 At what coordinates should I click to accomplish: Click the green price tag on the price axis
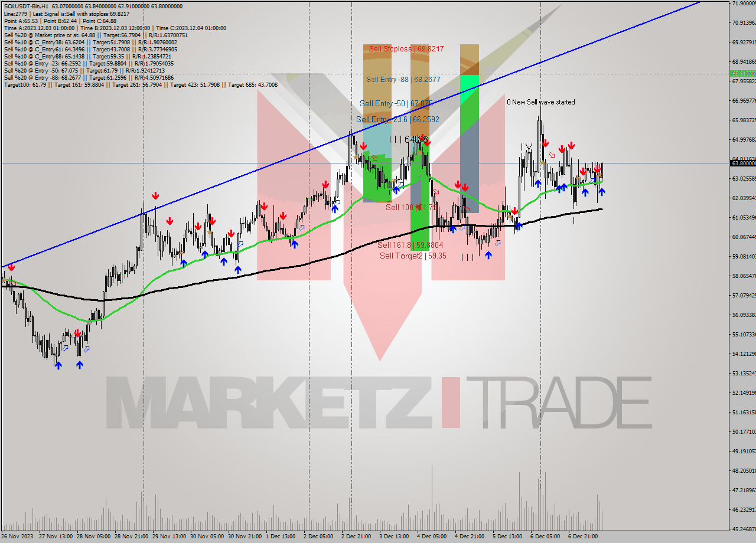743,74
